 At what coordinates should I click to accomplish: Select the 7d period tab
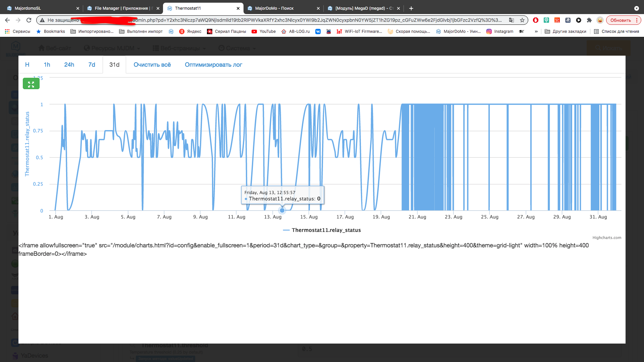pyautogui.click(x=92, y=65)
